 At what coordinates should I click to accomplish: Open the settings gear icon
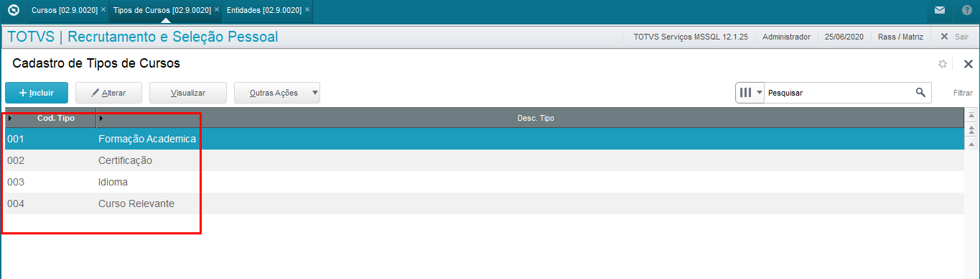point(943,64)
